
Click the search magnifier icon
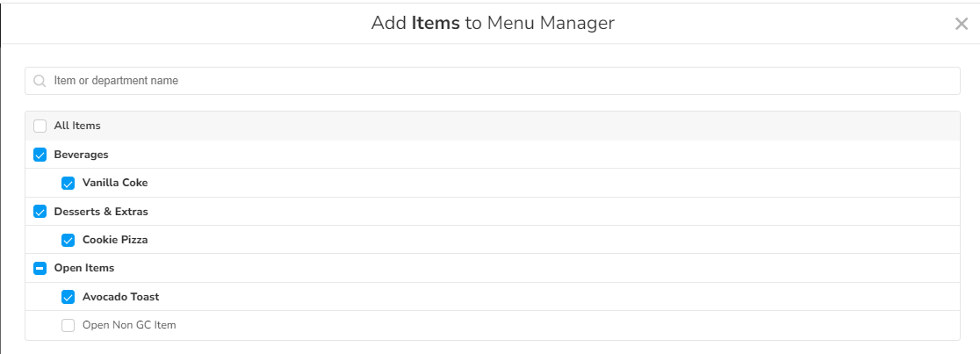tap(40, 81)
